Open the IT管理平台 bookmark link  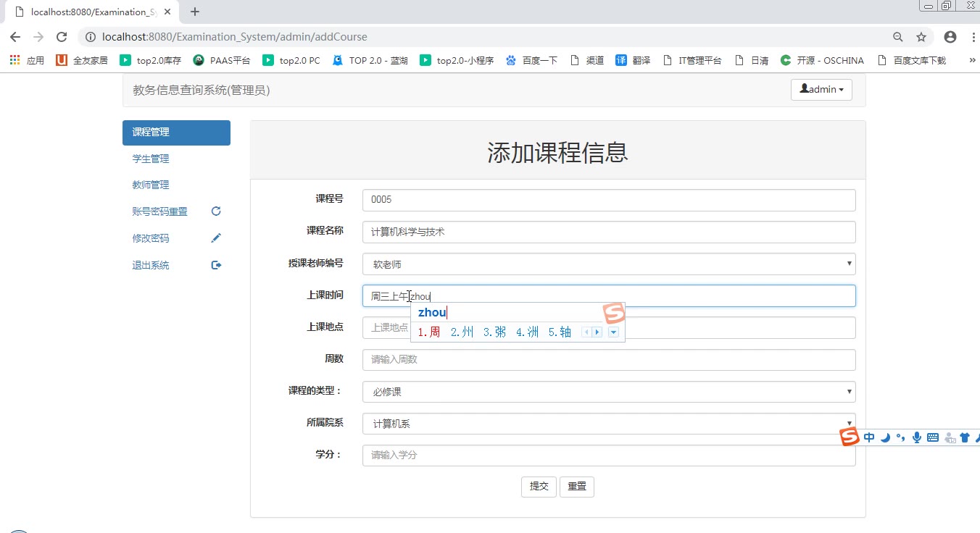[692, 61]
